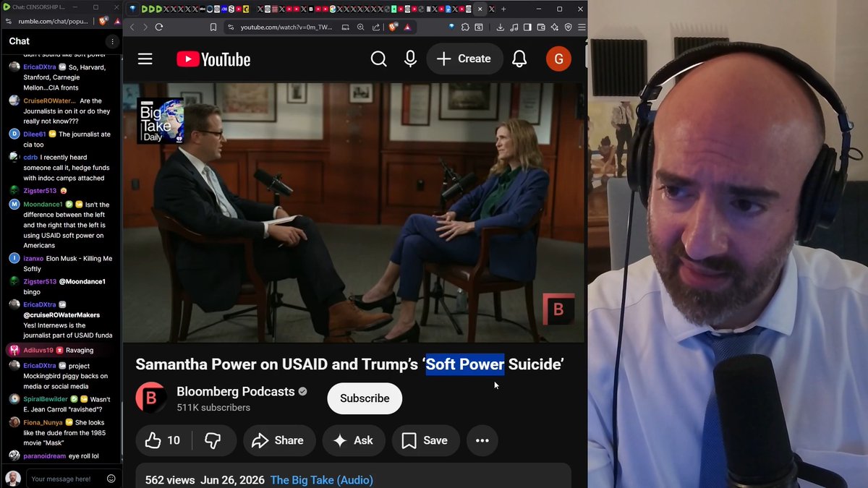
Task: Go back in the YouTube browser window
Action: point(132,27)
